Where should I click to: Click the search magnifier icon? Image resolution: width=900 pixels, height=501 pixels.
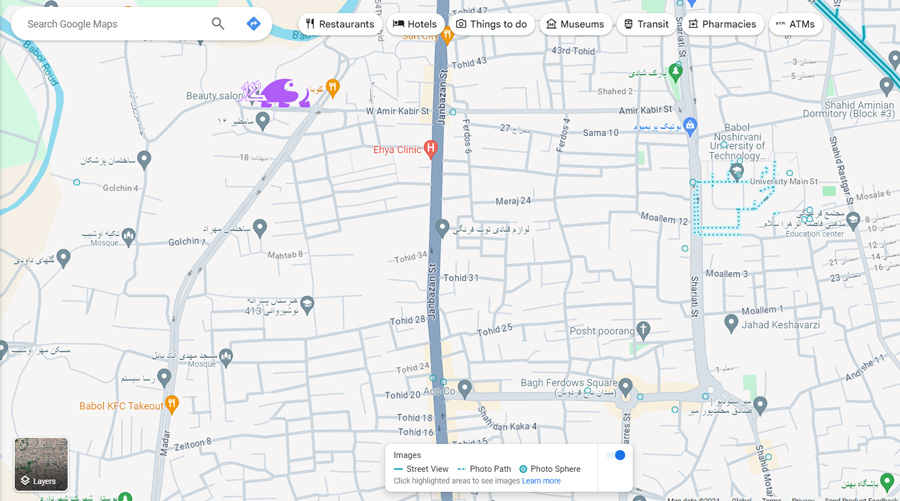tap(218, 24)
